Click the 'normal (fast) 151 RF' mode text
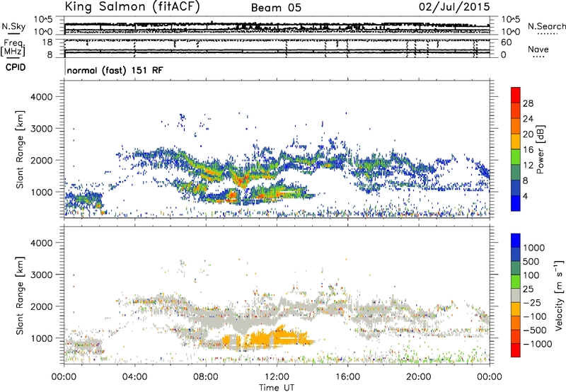 [115, 70]
